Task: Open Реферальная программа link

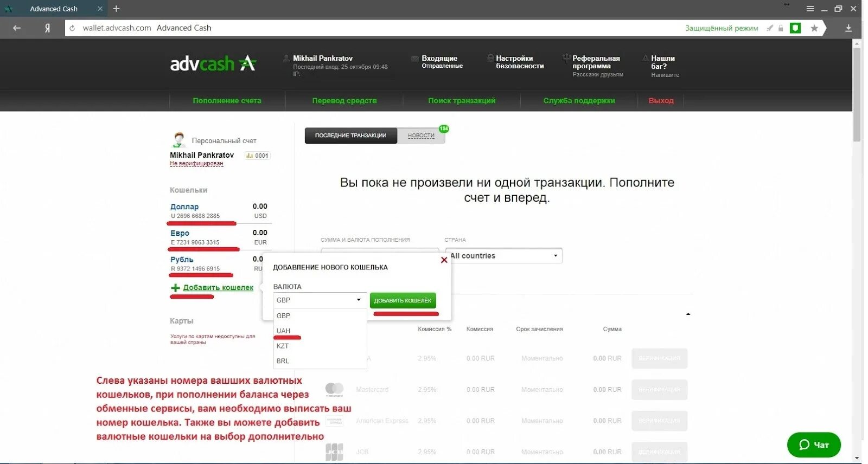Action: (596, 62)
